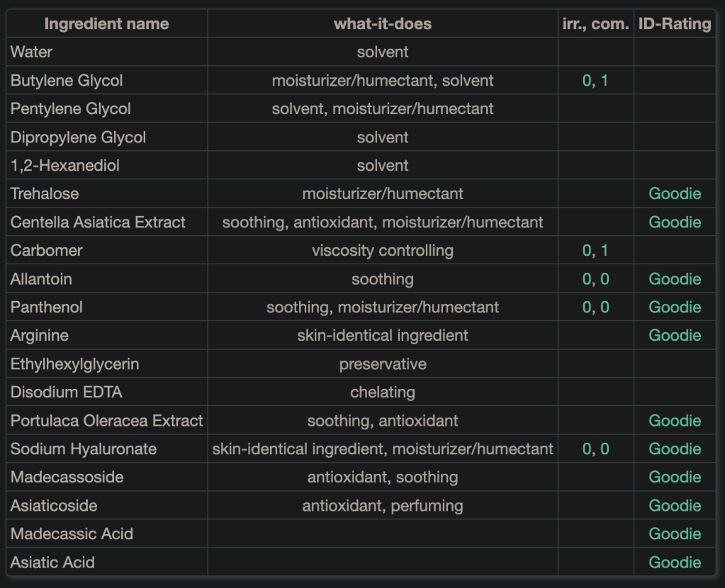Open Portulaca Oleracea Extract details
This screenshot has height=588, width=725.
click(x=107, y=421)
